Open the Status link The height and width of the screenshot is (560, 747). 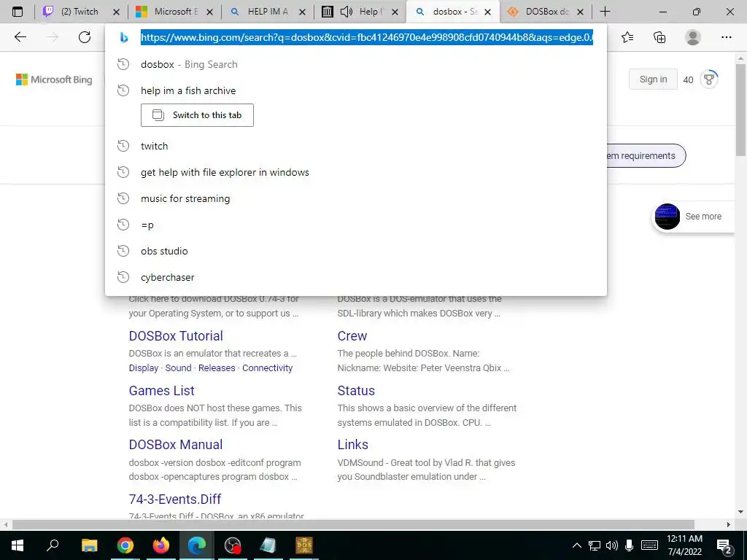[356, 391]
